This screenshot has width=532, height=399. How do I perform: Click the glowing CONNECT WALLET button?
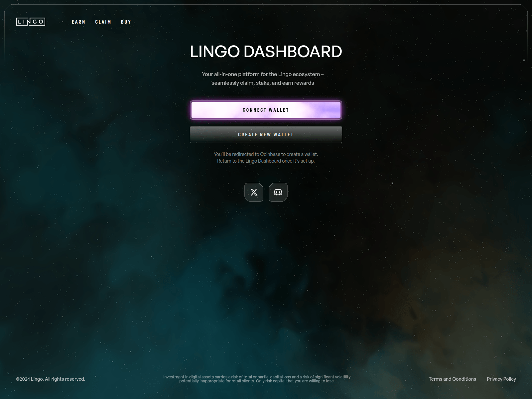(266, 110)
